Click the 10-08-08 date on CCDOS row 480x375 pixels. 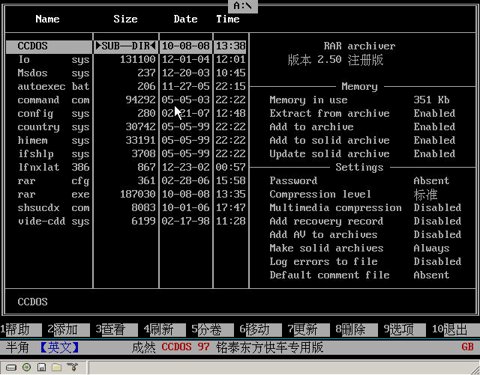[186, 46]
